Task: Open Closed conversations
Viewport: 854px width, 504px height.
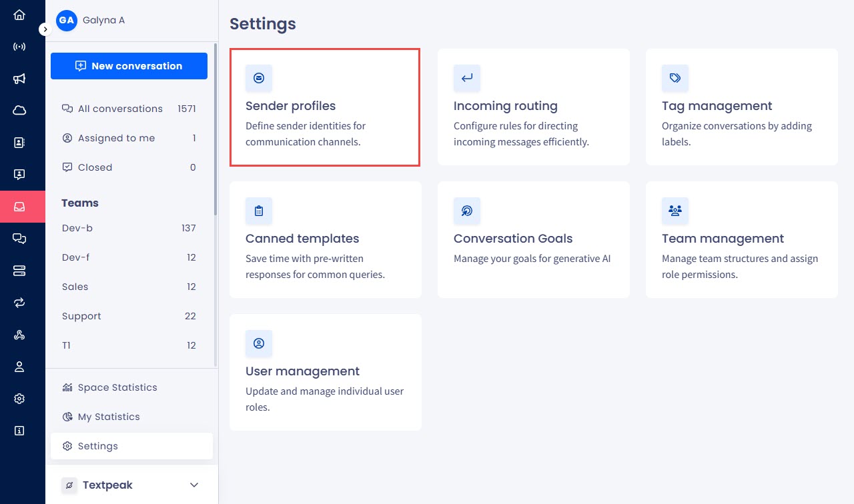Action: (x=129, y=167)
